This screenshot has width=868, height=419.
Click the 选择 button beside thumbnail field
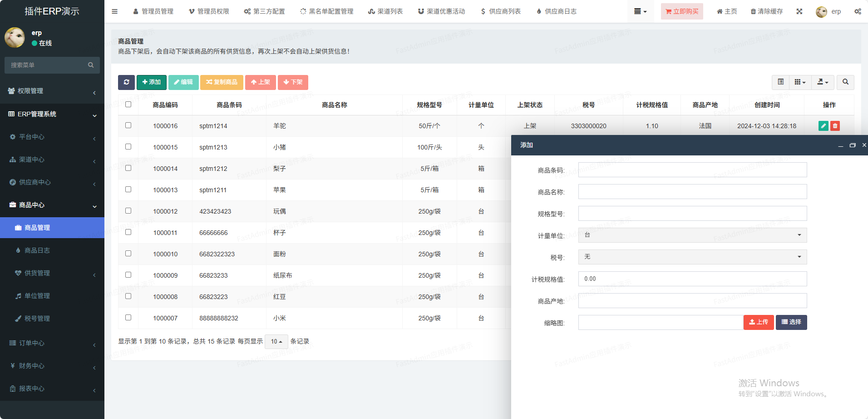click(791, 322)
